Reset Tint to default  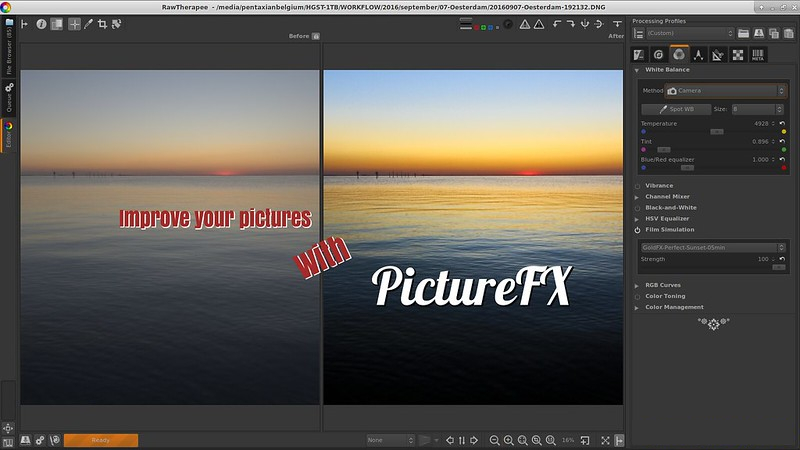[x=782, y=141]
